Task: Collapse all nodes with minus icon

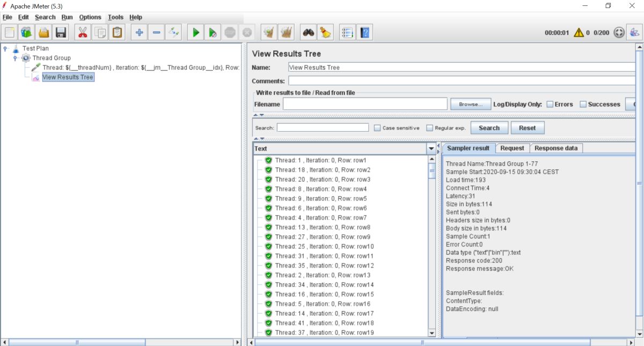Action: [x=156, y=32]
